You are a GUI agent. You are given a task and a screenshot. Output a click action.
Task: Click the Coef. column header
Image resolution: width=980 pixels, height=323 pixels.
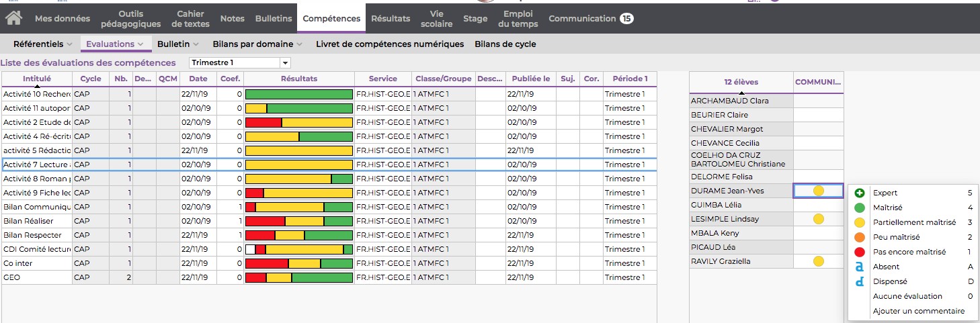(230, 79)
